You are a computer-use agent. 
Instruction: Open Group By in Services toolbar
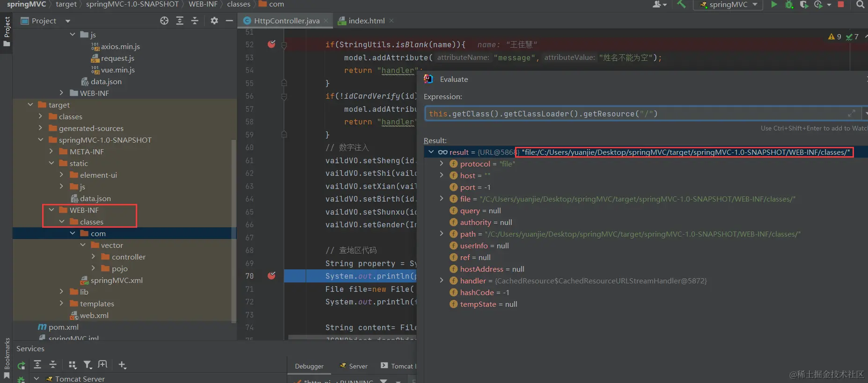pos(72,365)
